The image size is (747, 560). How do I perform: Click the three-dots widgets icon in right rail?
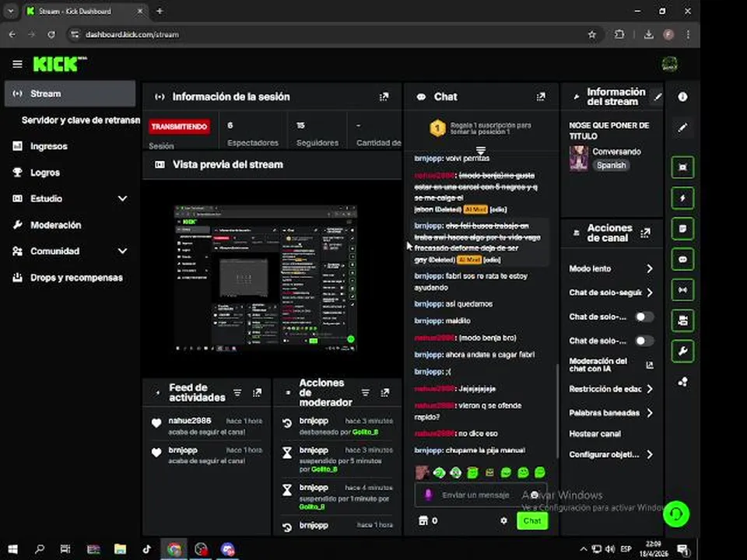pos(682,382)
